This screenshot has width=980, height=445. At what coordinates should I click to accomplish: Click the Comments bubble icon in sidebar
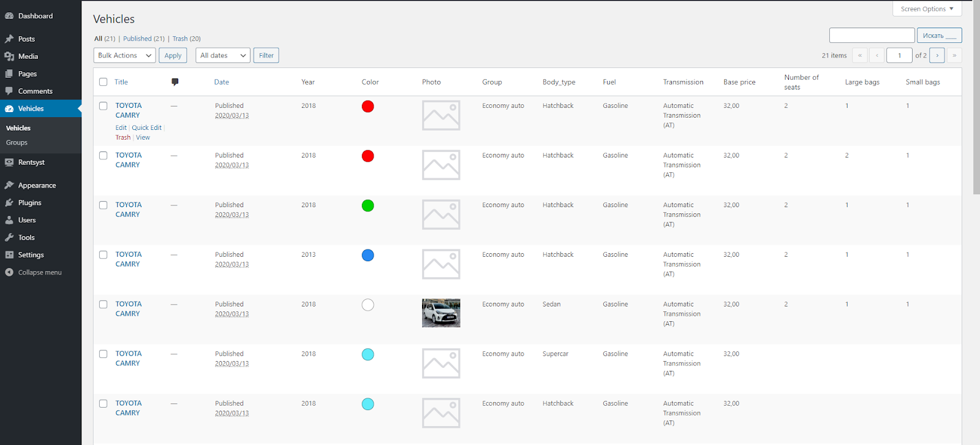click(9, 91)
